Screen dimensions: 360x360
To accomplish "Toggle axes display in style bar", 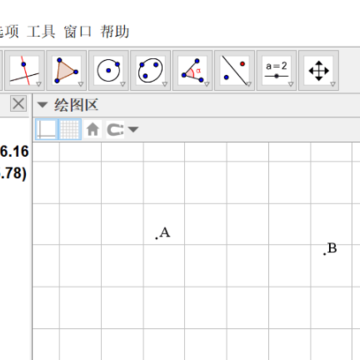I will pos(47,129).
